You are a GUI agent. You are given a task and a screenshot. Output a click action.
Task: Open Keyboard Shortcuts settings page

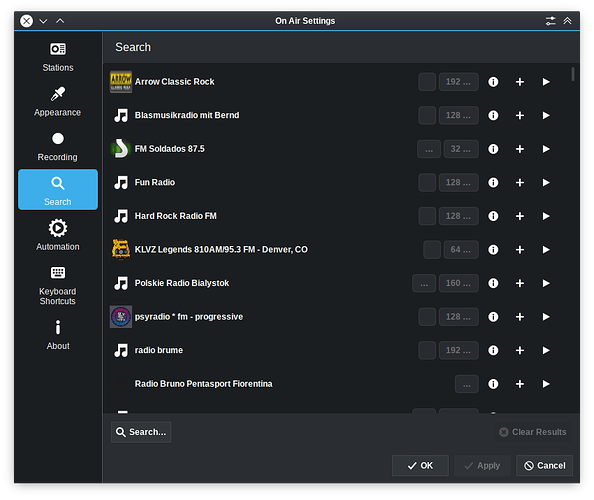point(58,285)
